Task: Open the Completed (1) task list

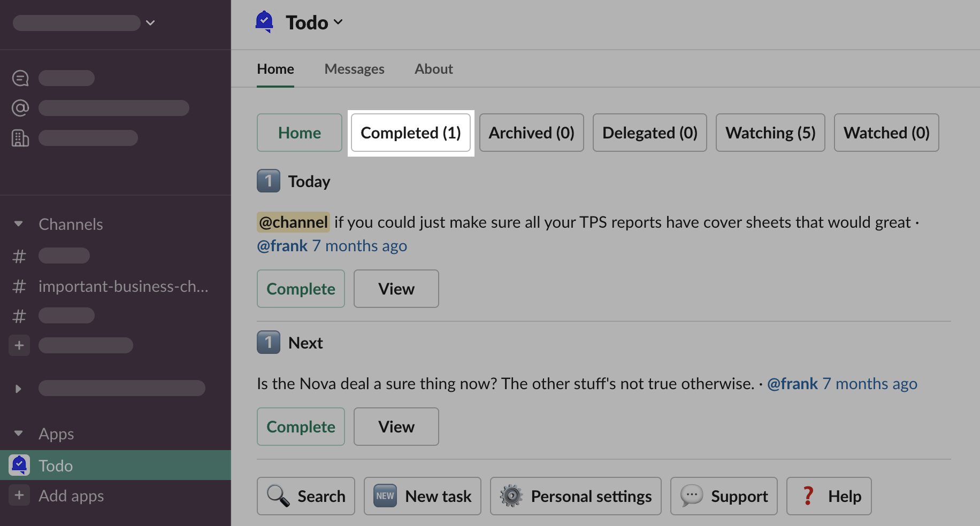Action: coord(410,133)
